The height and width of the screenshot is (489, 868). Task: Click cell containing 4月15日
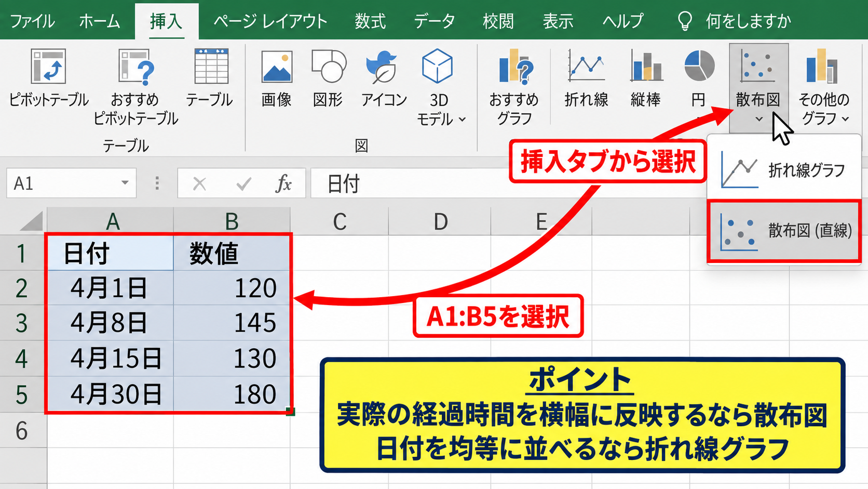(x=111, y=359)
